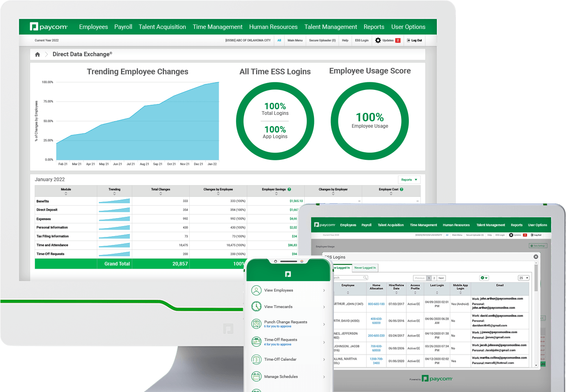
Task: Open Payroll menu on monitor
Action: (x=123, y=27)
